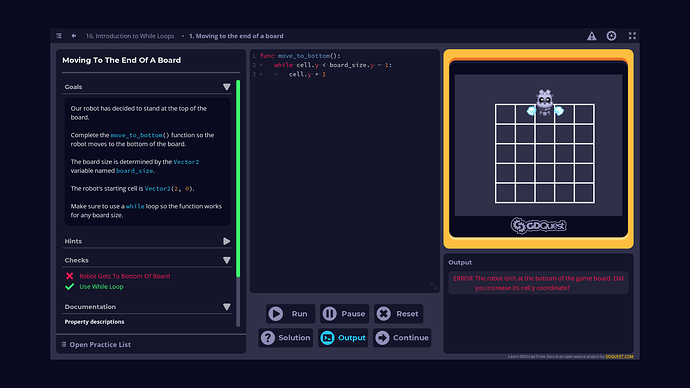Open the settings gear icon
Screen dimensions: 690x388
click(611, 36)
